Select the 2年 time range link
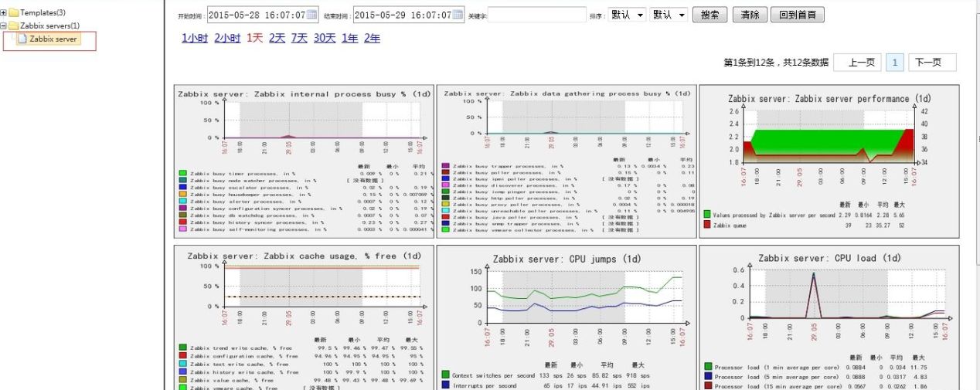This screenshot has height=390, width=980. coord(372,38)
